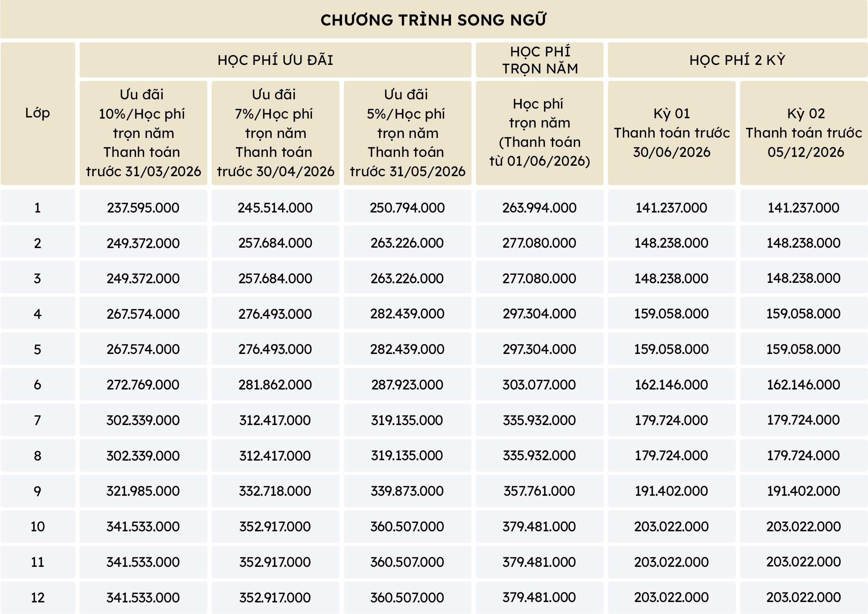Click the Ưu đãi 7% column header

tap(275, 133)
